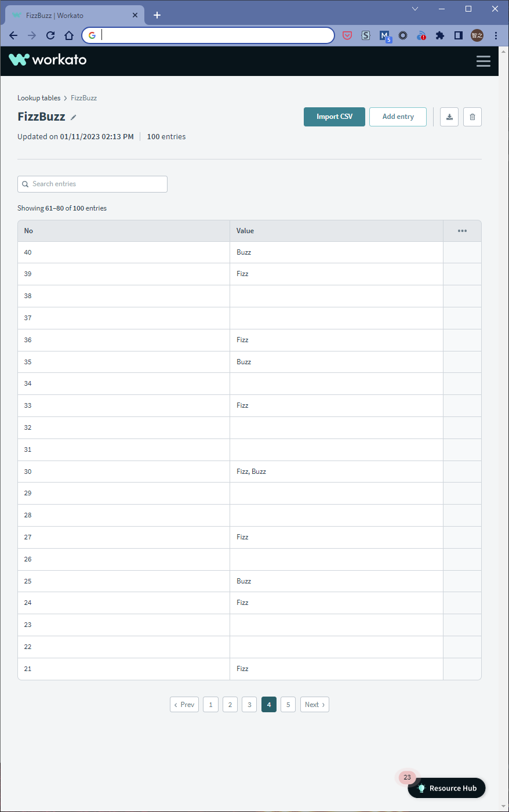Image resolution: width=509 pixels, height=812 pixels.
Task: Go to page 5 of entries
Action: 288,705
